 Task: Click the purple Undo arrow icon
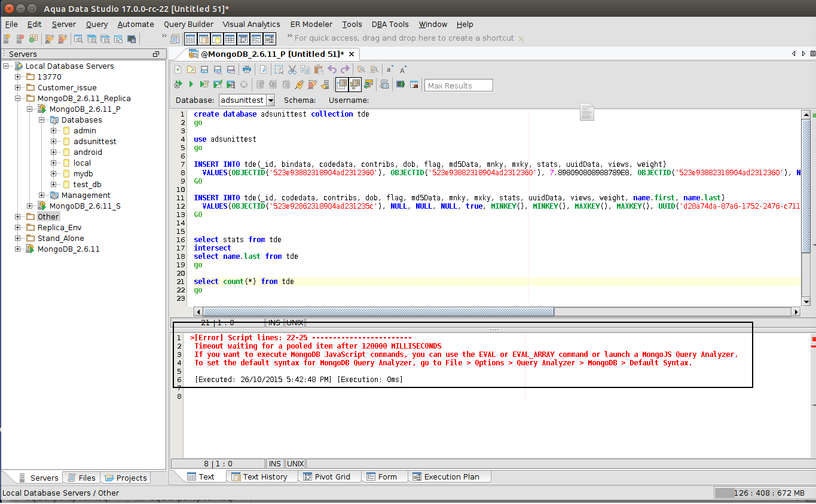[x=332, y=69]
